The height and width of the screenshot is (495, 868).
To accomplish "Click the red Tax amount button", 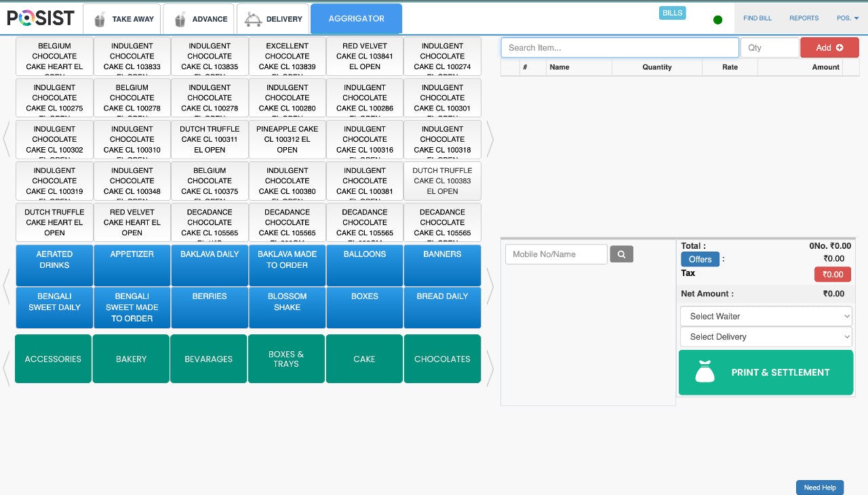I will [x=833, y=275].
